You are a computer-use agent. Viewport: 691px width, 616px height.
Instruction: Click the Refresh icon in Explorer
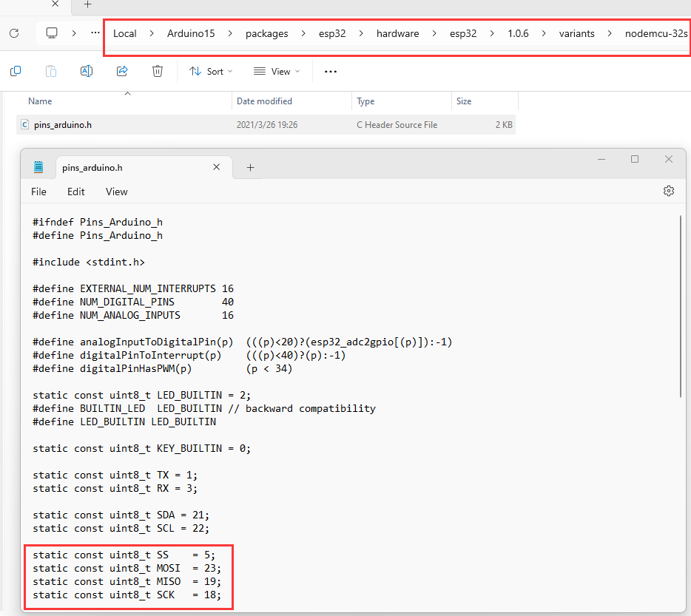pos(13,33)
